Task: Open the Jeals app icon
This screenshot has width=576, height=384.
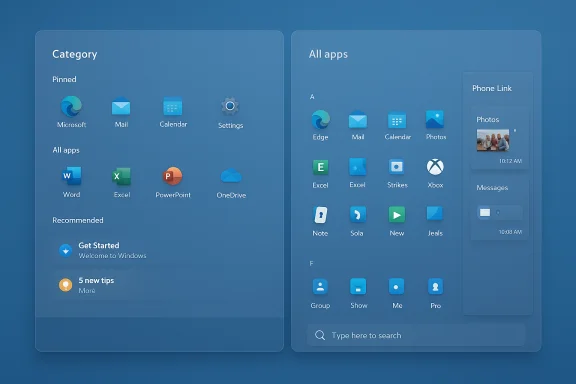Action: tap(435, 214)
